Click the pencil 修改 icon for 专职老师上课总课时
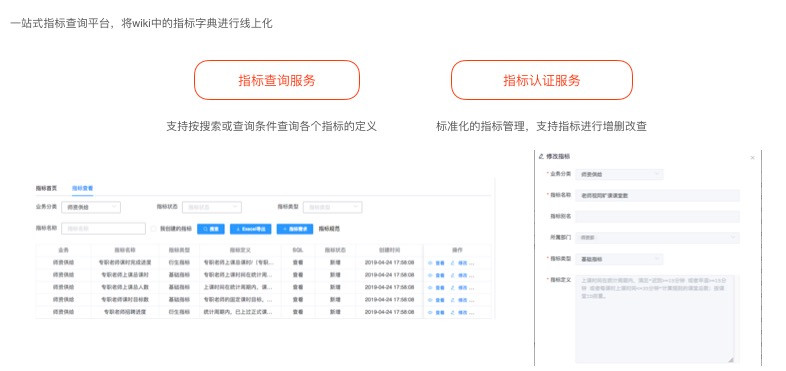The width and height of the screenshot is (786, 371). point(453,275)
